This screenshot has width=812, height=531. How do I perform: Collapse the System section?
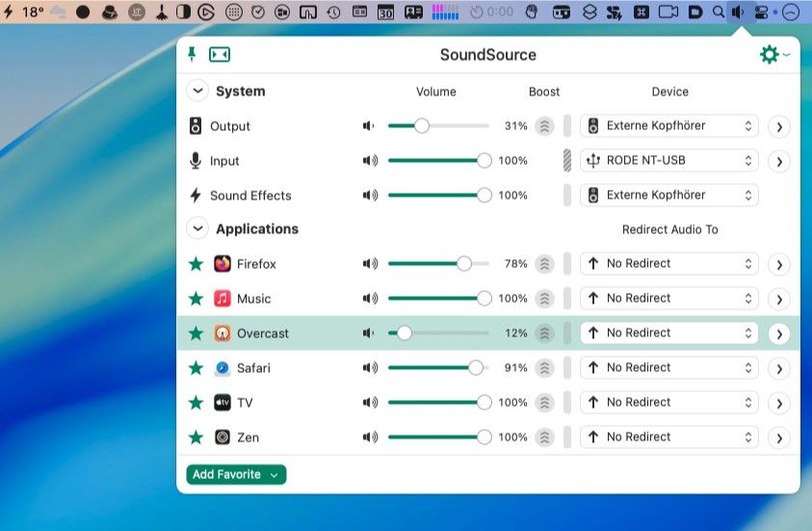pyautogui.click(x=197, y=92)
